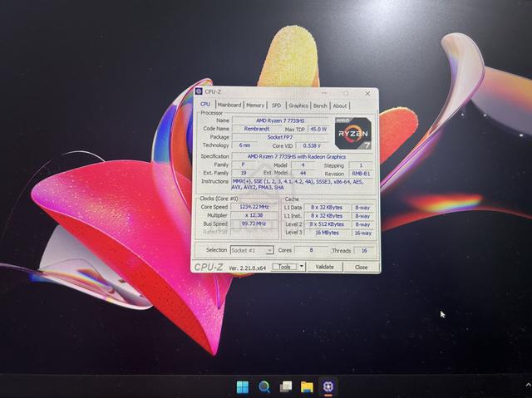532x398 pixels.
Task: Minimize the CPU-Z window
Action: click(325, 93)
